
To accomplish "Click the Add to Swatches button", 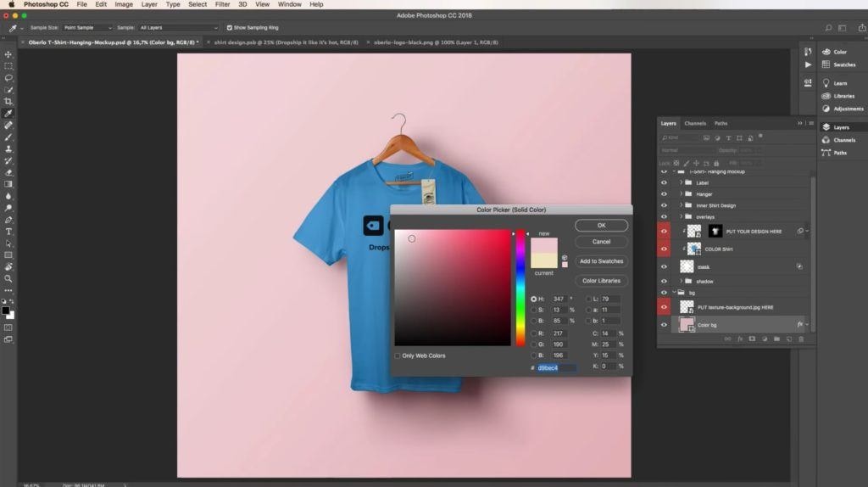I will pyautogui.click(x=601, y=261).
